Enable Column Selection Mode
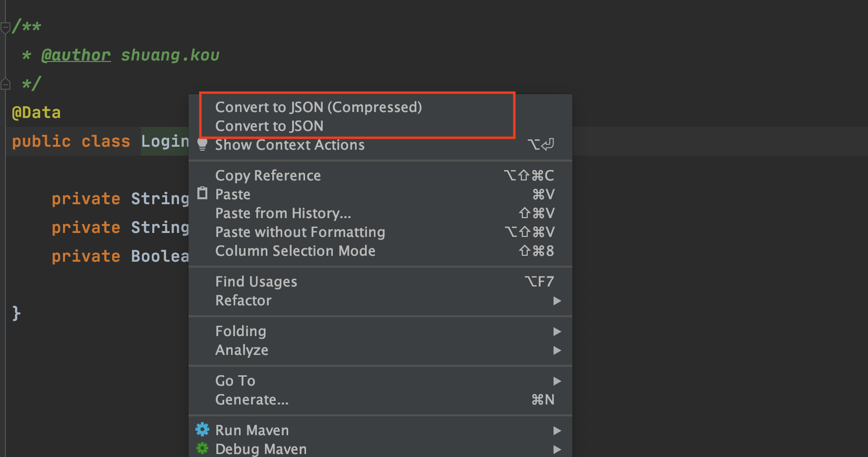The width and height of the screenshot is (868, 457). (295, 251)
